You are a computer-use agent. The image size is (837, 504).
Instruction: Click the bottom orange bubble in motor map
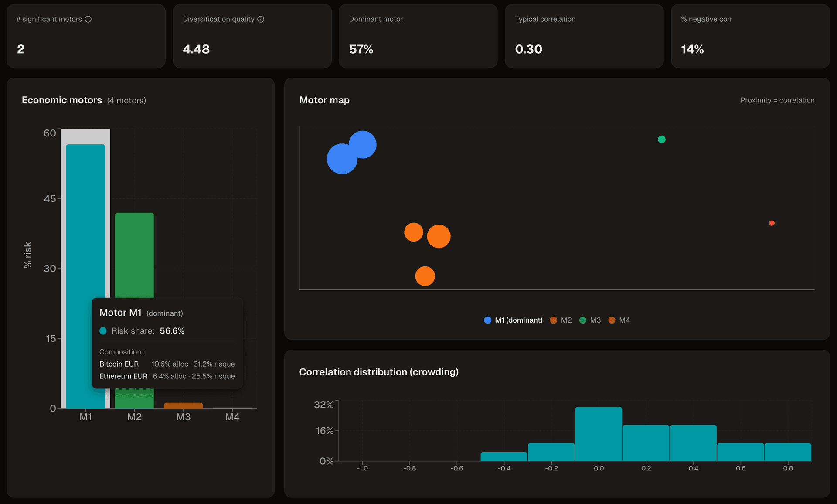tap(425, 276)
